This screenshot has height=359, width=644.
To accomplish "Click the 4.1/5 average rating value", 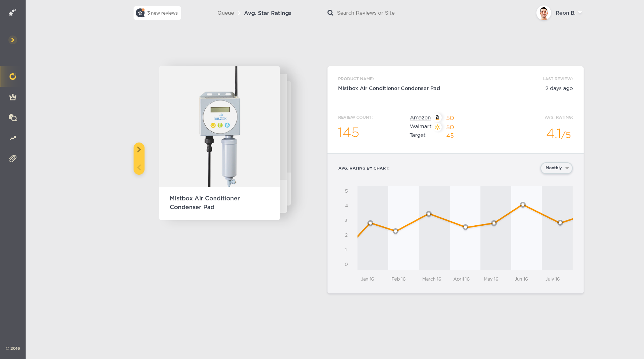I will pos(558,134).
